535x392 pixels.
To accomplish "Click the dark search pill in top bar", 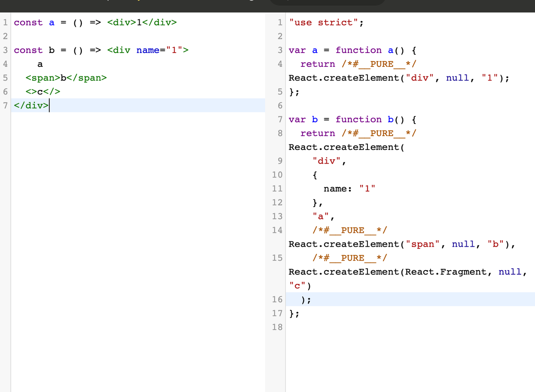I will (x=328, y=2).
